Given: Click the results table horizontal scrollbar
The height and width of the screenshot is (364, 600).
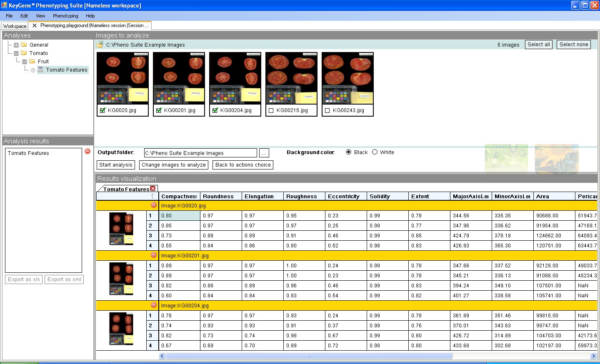Looking at the screenshot, I should point(309,356).
